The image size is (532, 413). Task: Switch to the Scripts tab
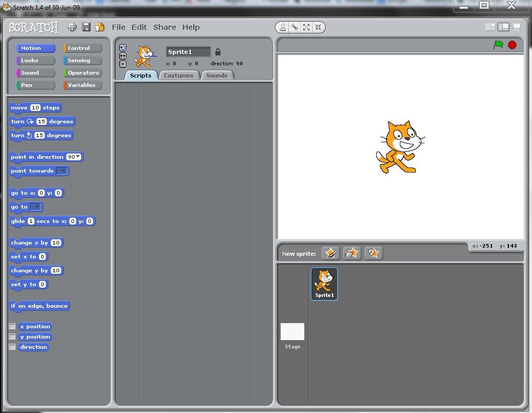tap(141, 76)
